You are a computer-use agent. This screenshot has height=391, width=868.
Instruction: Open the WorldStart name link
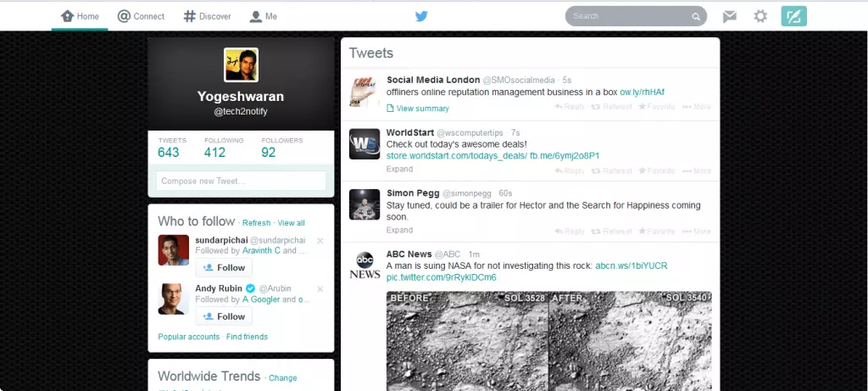[x=410, y=133]
